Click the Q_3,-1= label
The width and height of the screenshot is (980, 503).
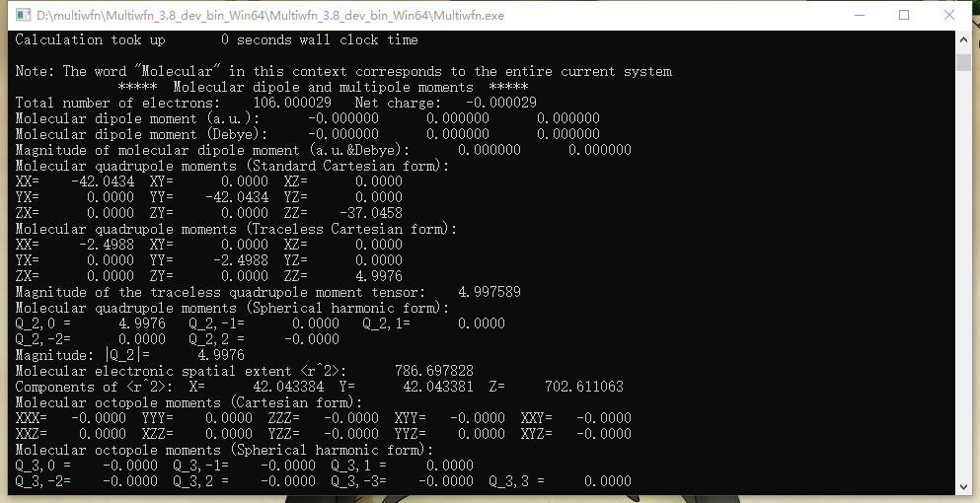[200, 466]
